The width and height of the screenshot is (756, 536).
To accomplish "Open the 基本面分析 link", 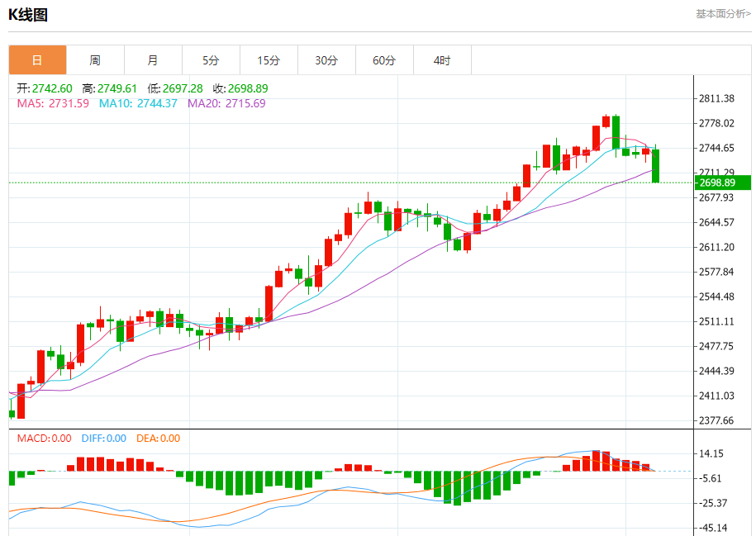I will click(723, 13).
